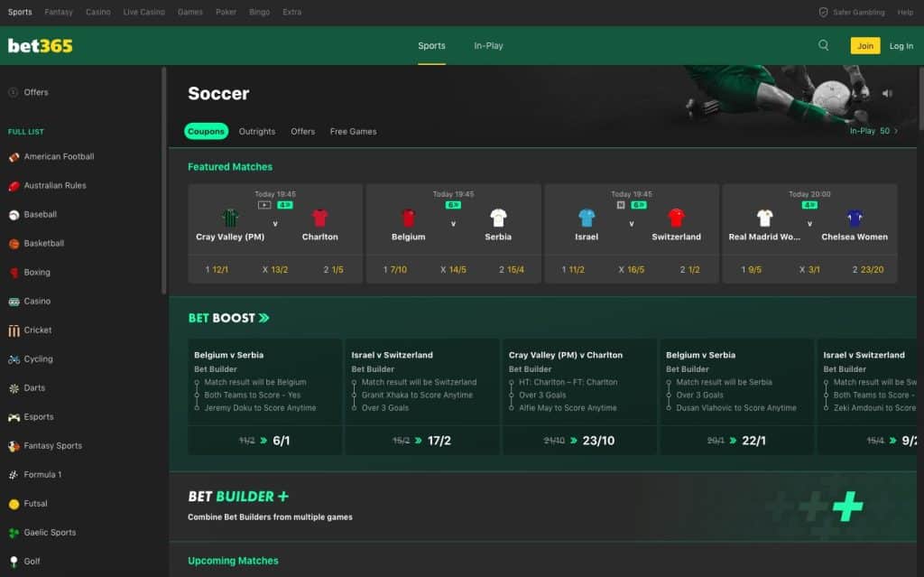Viewport: 924px width, 577px height.
Task: Click the Golf icon in sidebar
Action: click(14, 561)
